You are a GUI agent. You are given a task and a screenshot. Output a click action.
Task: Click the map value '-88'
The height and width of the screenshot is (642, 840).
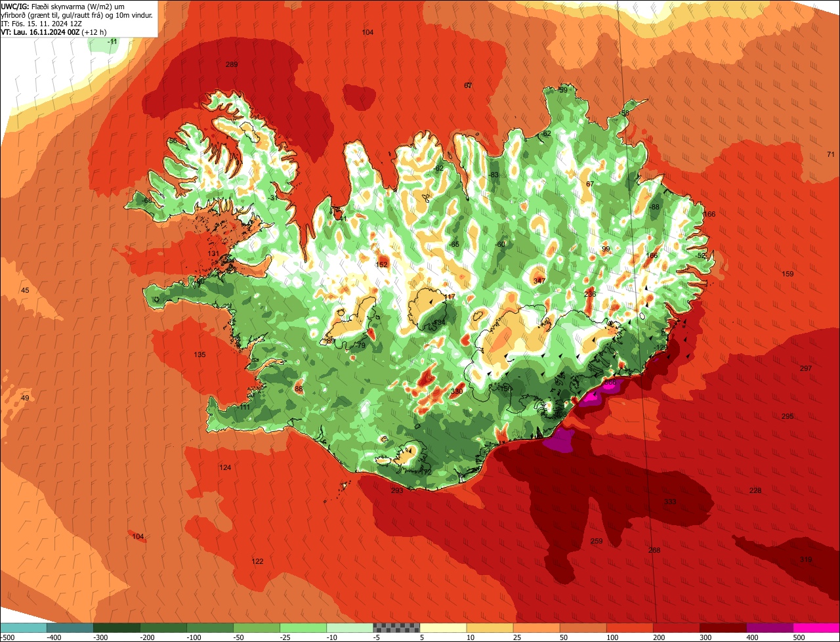[654, 207]
